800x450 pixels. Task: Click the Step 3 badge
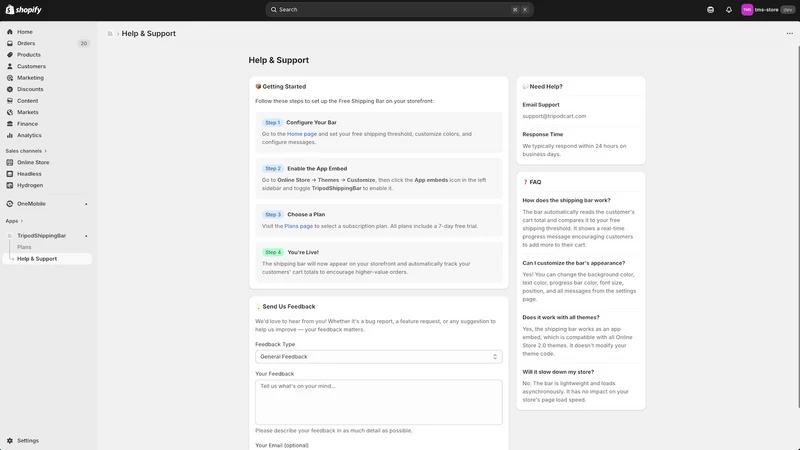click(x=272, y=215)
